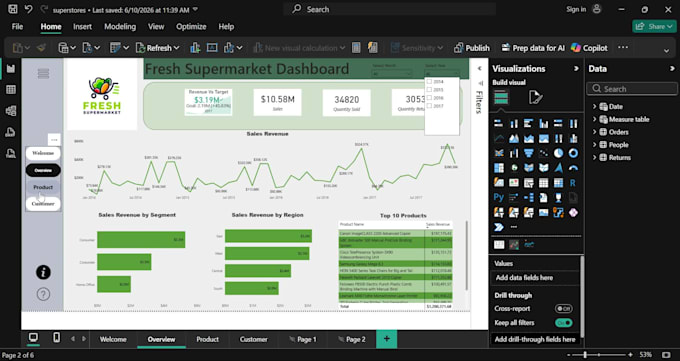Click the Add data fields here well
The image size is (680, 361).
click(x=536, y=278)
